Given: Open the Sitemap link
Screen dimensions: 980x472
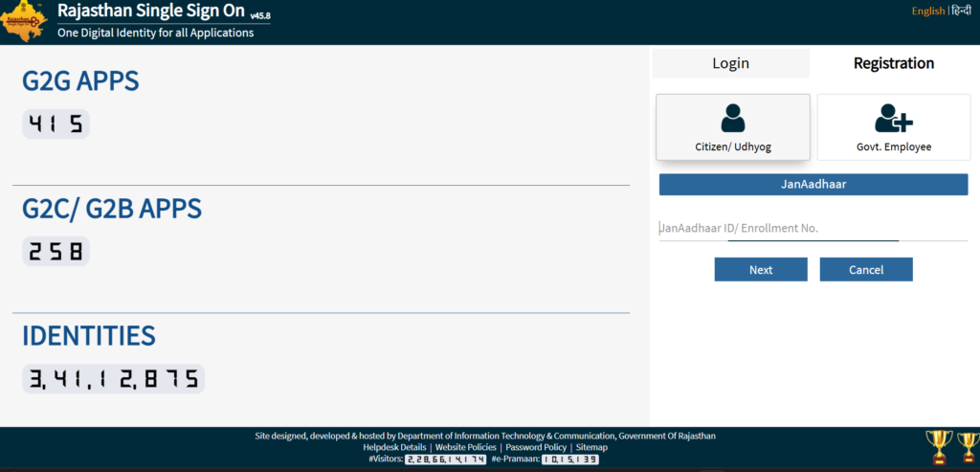Looking at the screenshot, I should (x=591, y=448).
